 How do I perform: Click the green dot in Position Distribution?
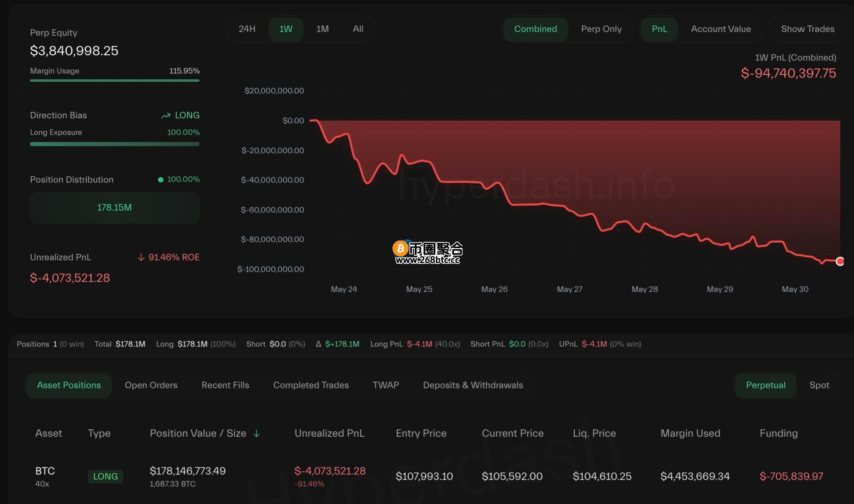pos(161,180)
